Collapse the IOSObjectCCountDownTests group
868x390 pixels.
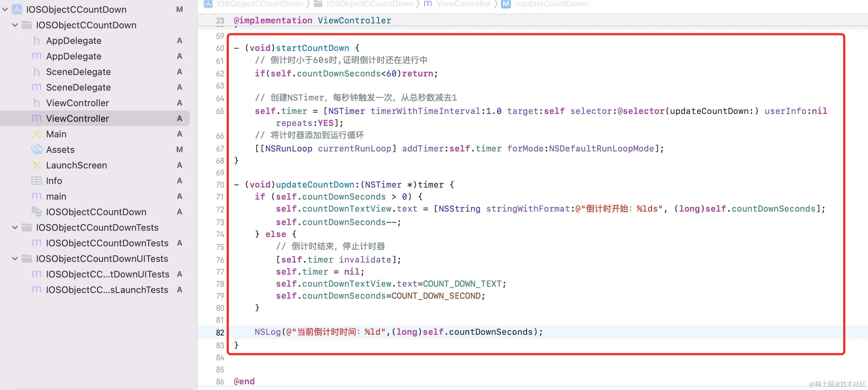15,228
